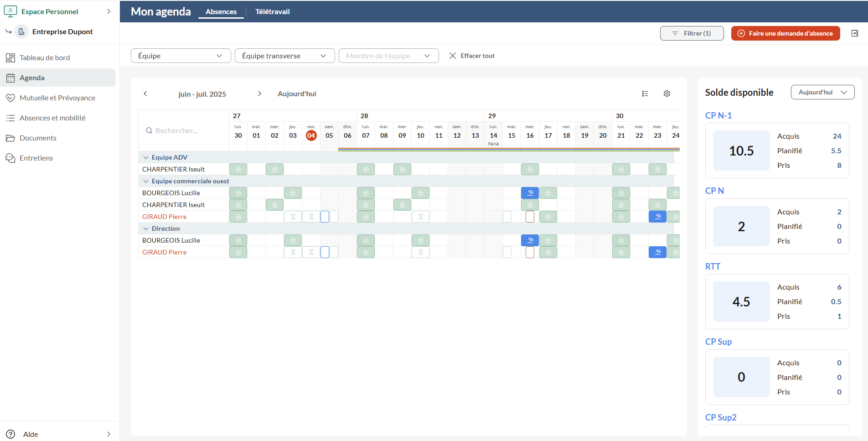Click commerciale ouest Giraud vacation icon on Wednesday 23
Screen dimensions: 868x441
pos(658,217)
